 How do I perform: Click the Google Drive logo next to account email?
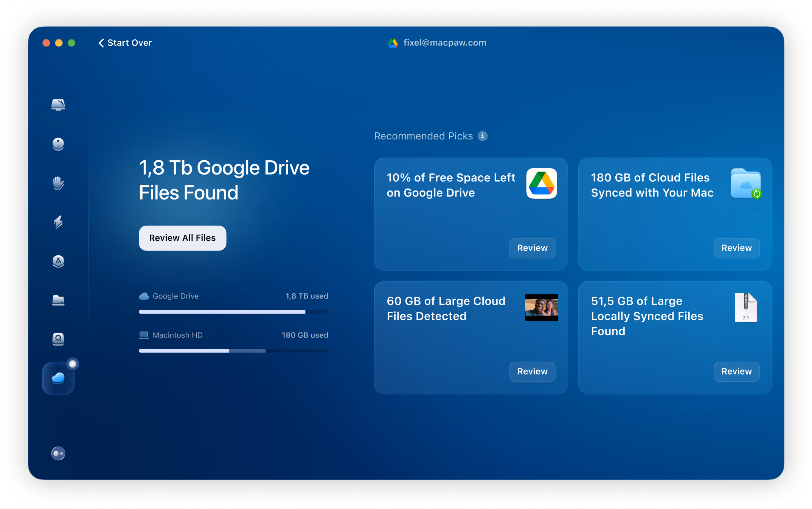[x=393, y=43]
